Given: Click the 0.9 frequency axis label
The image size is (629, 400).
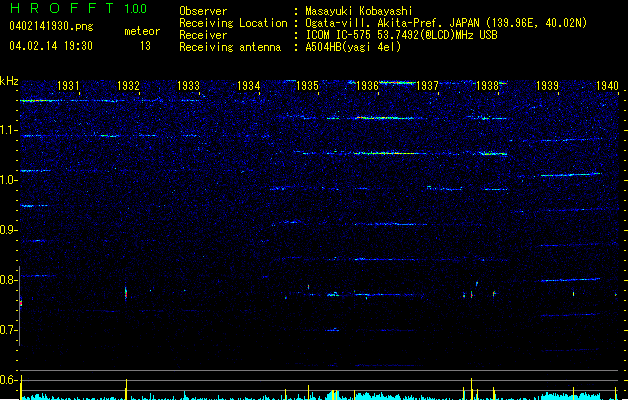Looking at the screenshot, I should (x=8, y=230).
